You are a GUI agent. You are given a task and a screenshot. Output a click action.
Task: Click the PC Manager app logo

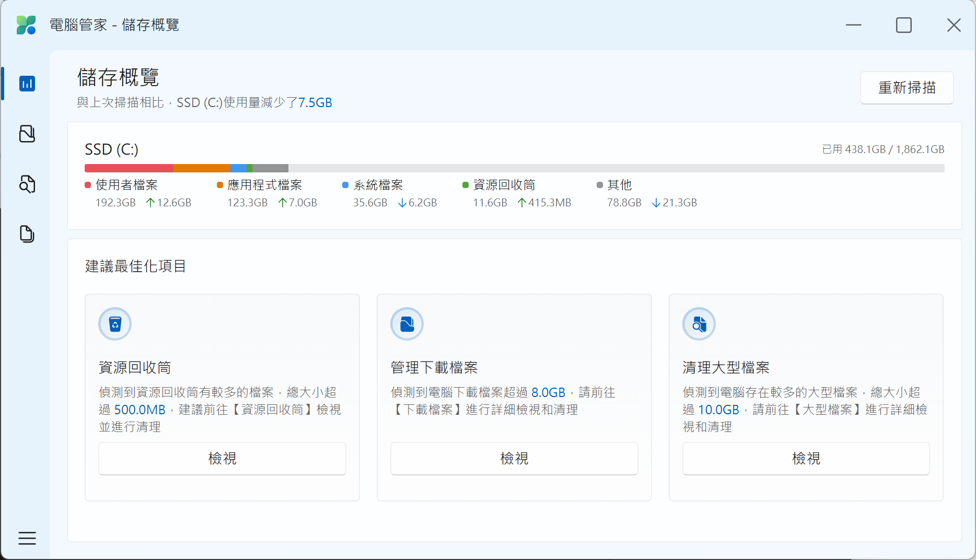tap(26, 25)
